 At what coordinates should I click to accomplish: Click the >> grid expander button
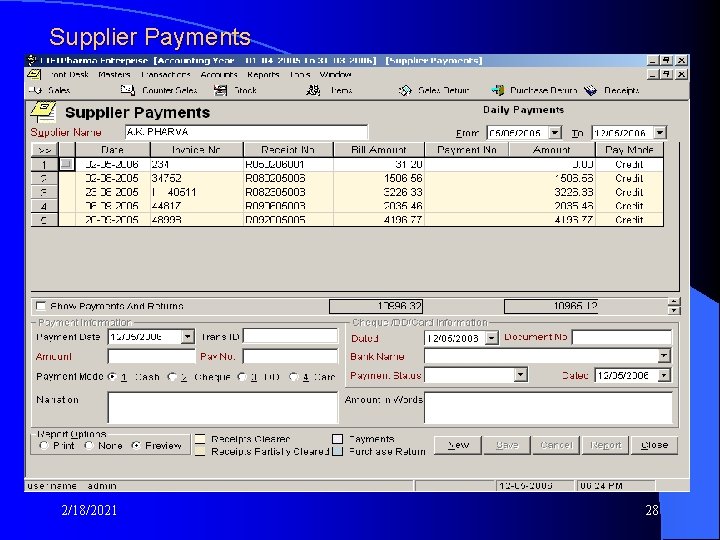[45, 150]
